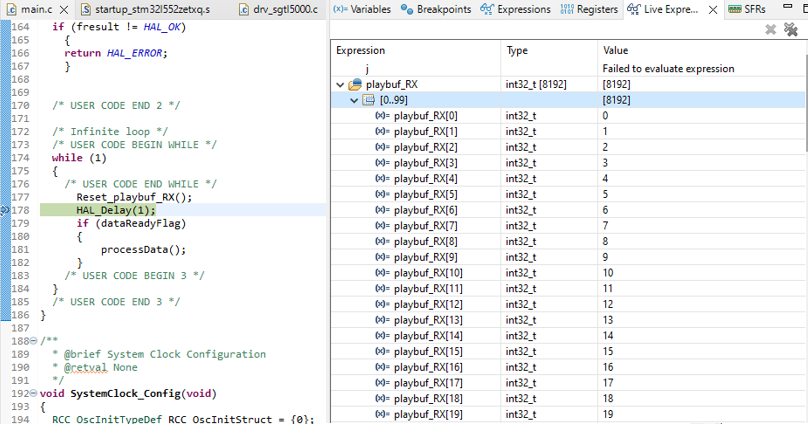Click the Reset_playbuf_RX(); code line
The width and height of the screenshot is (808, 445).
pos(134,197)
